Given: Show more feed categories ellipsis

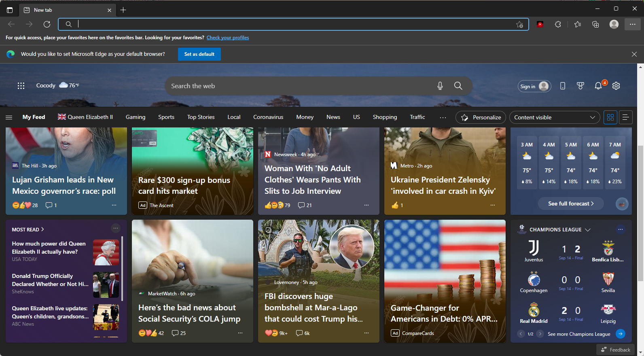Looking at the screenshot, I should [x=443, y=117].
